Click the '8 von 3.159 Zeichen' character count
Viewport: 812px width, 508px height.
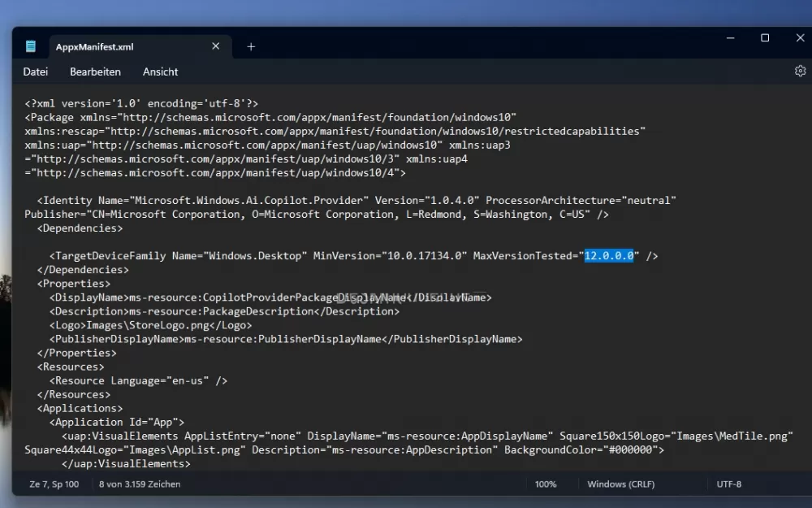(x=140, y=484)
